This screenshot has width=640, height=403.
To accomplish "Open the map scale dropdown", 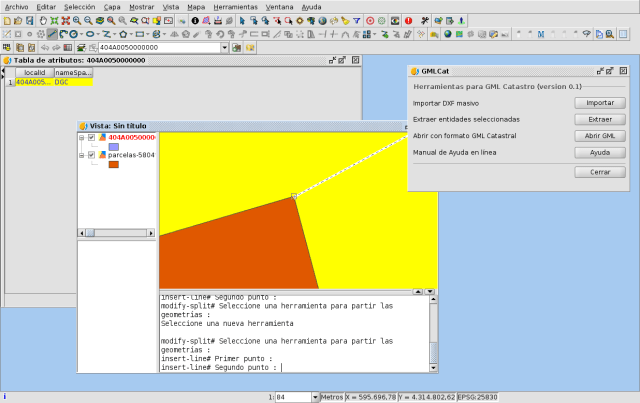I will coord(314,397).
